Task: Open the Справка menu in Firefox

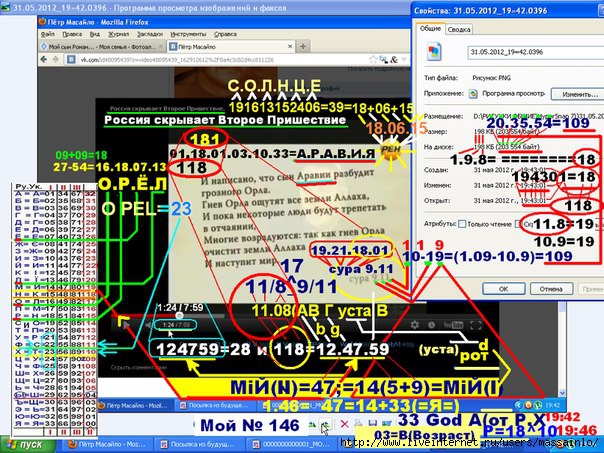Action: [225, 34]
